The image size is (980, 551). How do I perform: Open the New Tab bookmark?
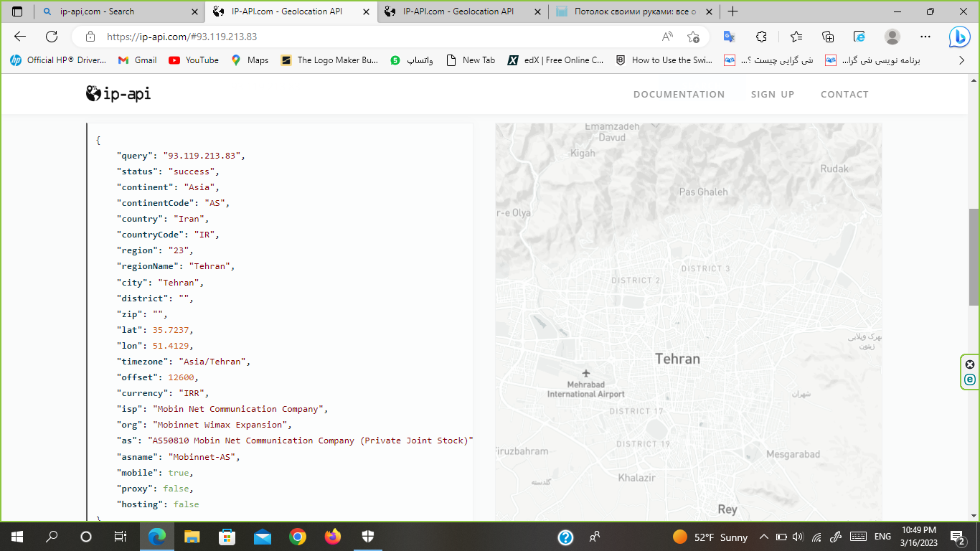click(471, 60)
